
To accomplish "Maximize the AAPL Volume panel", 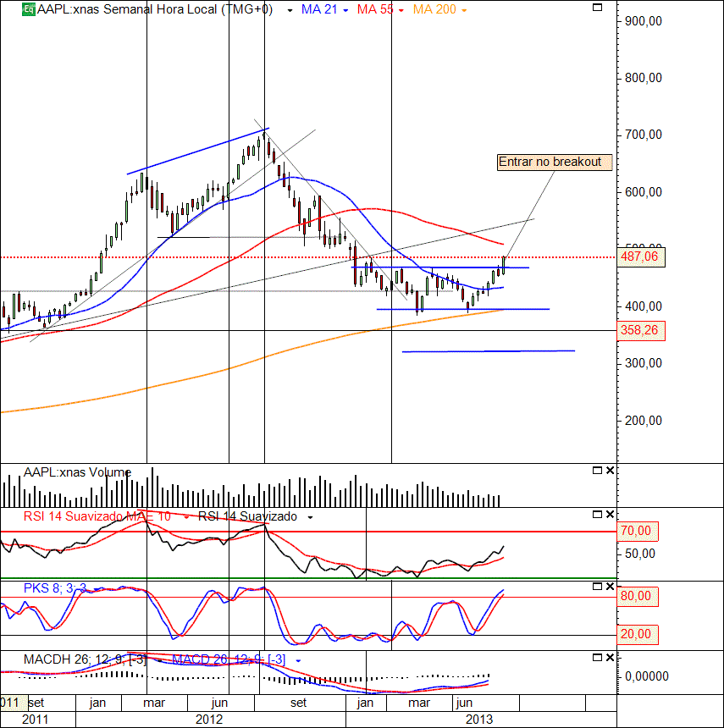I will pyautogui.click(x=598, y=471).
